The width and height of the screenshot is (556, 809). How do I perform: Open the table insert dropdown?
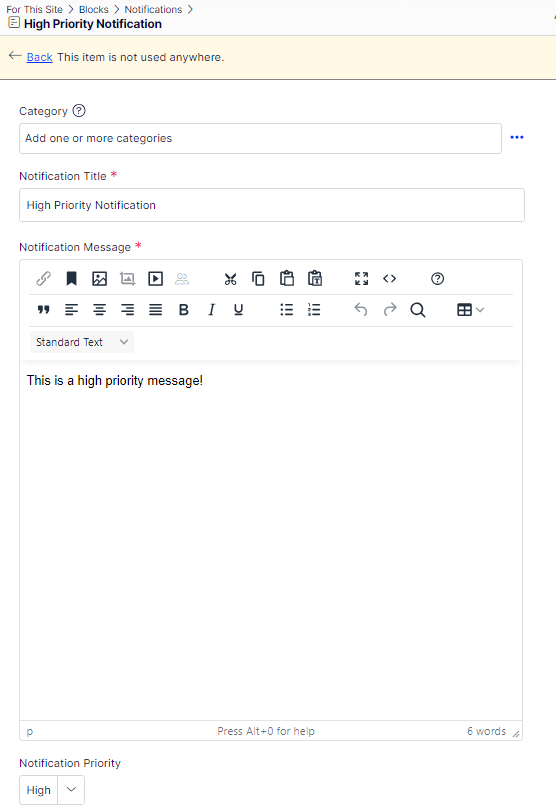point(470,310)
